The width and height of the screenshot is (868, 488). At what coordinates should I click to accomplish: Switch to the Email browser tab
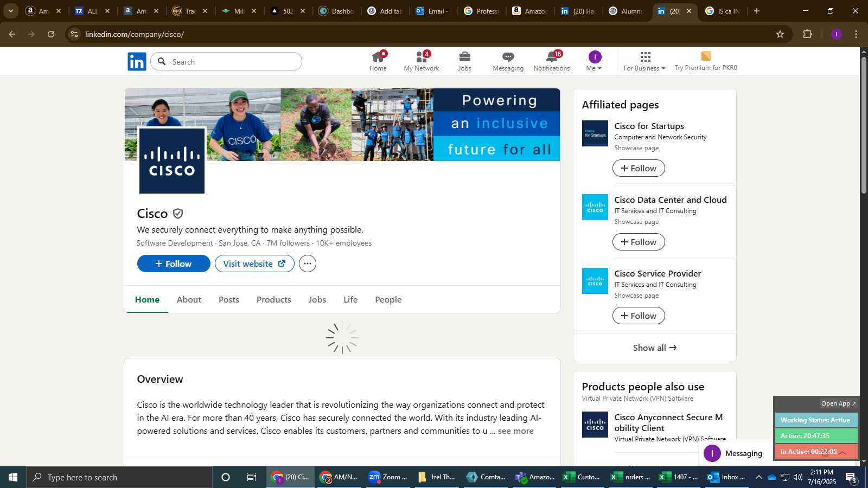coord(434,11)
